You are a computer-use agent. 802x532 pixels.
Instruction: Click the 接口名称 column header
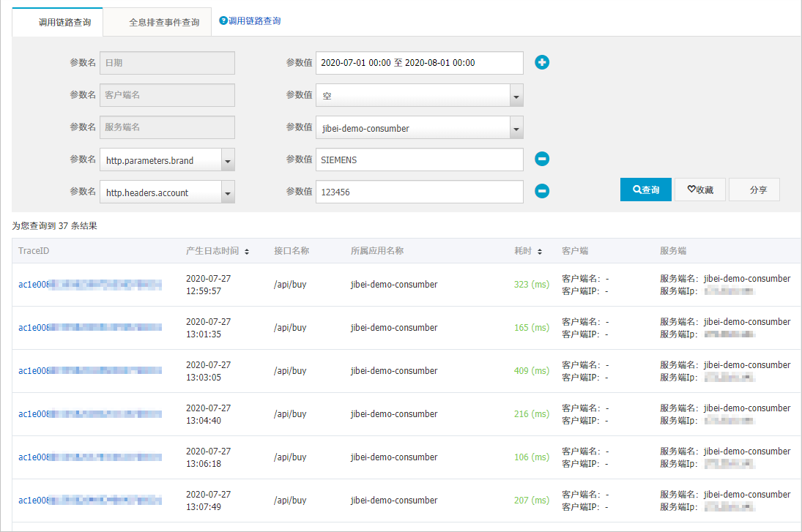pyautogui.click(x=292, y=251)
